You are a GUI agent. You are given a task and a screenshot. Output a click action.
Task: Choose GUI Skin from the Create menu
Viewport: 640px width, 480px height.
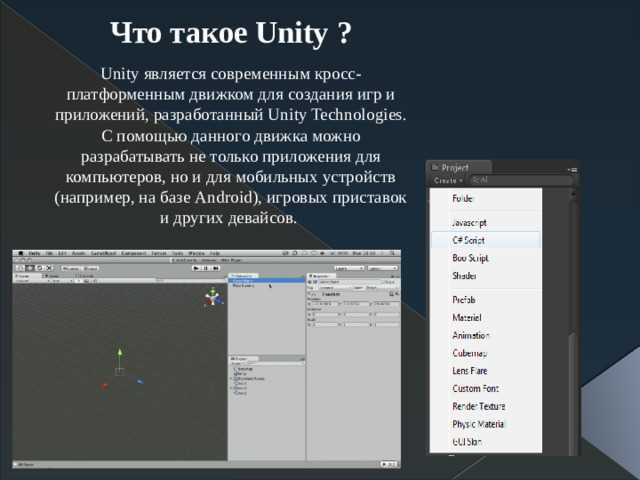click(486, 442)
